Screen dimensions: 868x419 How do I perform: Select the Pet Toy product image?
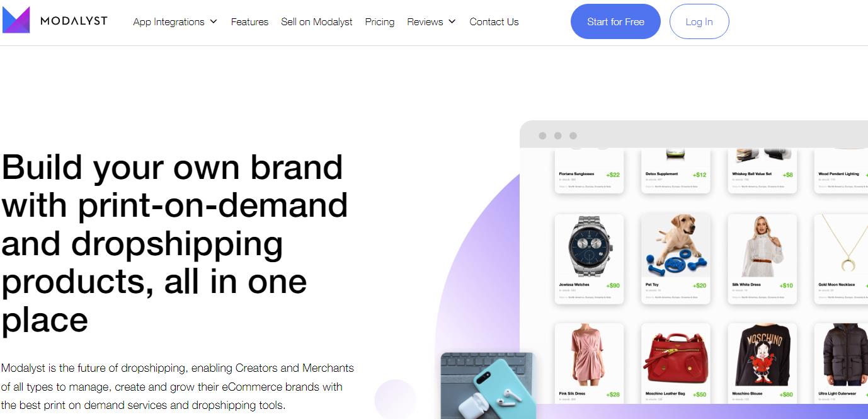(x=676, y=246)
